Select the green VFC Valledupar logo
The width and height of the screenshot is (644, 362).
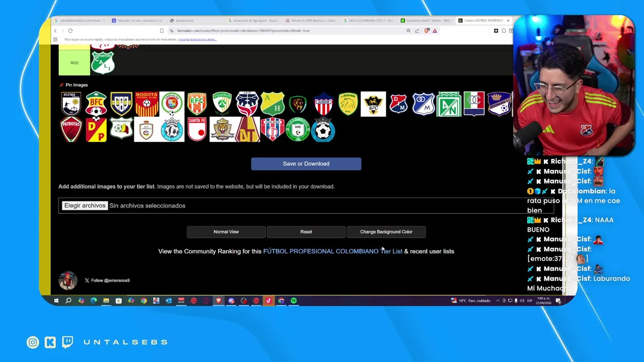click(x=297, y=129)
